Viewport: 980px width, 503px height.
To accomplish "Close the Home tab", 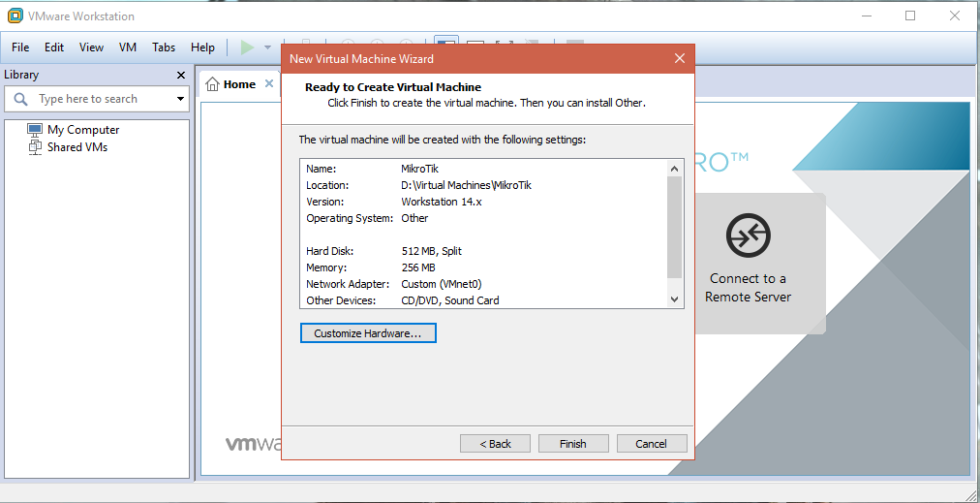I will (x=269, y=83).
